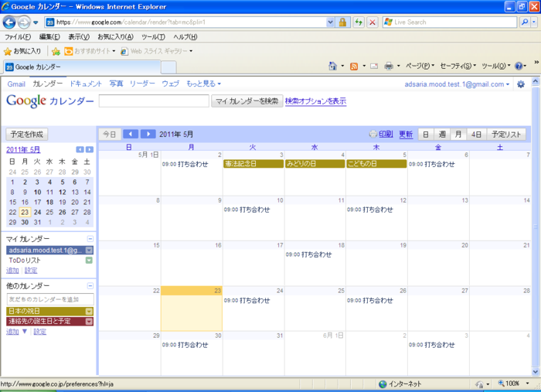Click the calendar search input field
Viewport: 541px width, 392px height.
point(154,101)
